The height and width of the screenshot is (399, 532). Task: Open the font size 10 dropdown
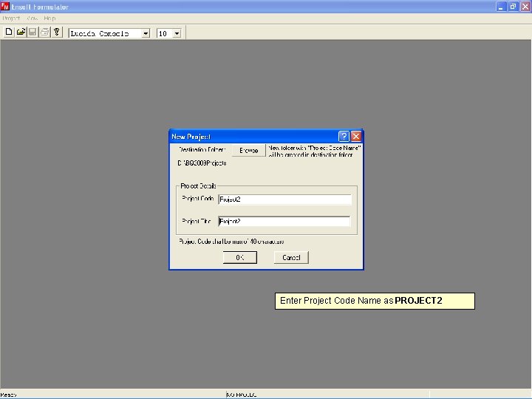point(177,33)
